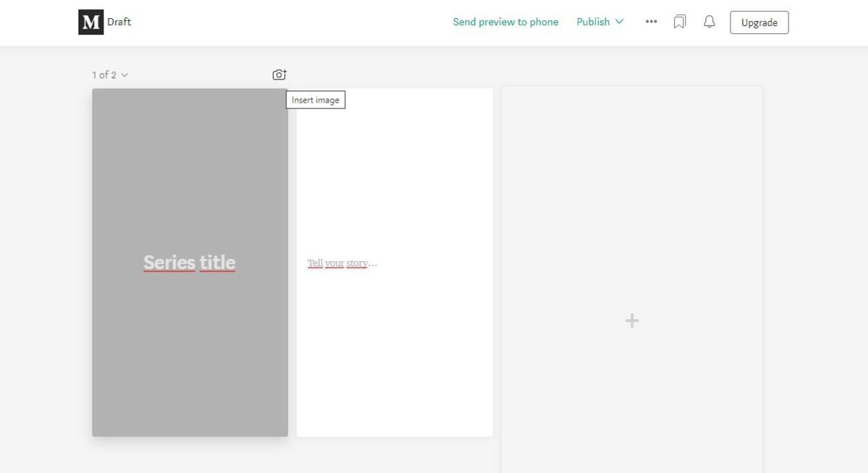Click the chevron beside "1 of 2"
This screenshot has width=868, height=473.
(x=124, y=74)
